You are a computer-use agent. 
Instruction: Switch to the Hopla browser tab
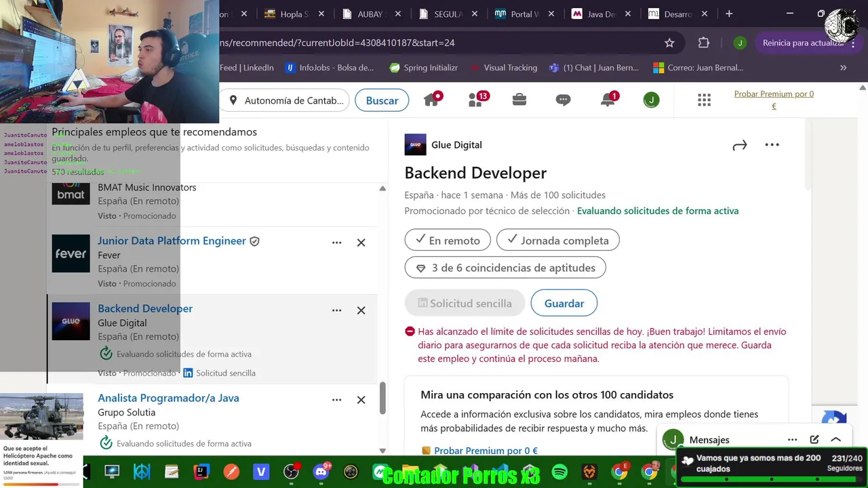[294, 14]
